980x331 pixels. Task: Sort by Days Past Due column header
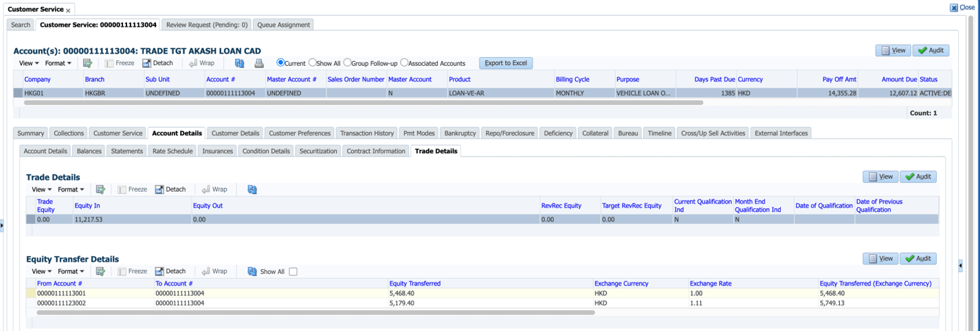pyautogui.click(x=715, y=80)
